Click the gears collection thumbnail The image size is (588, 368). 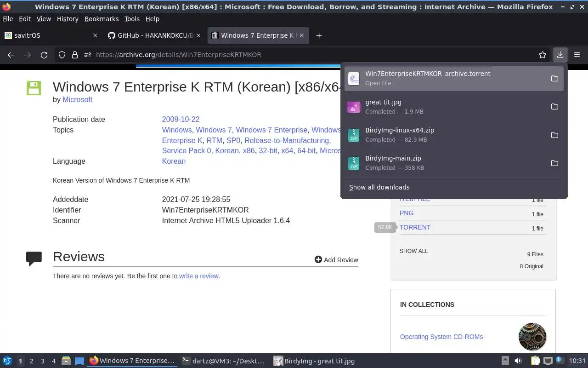point(532,337)
